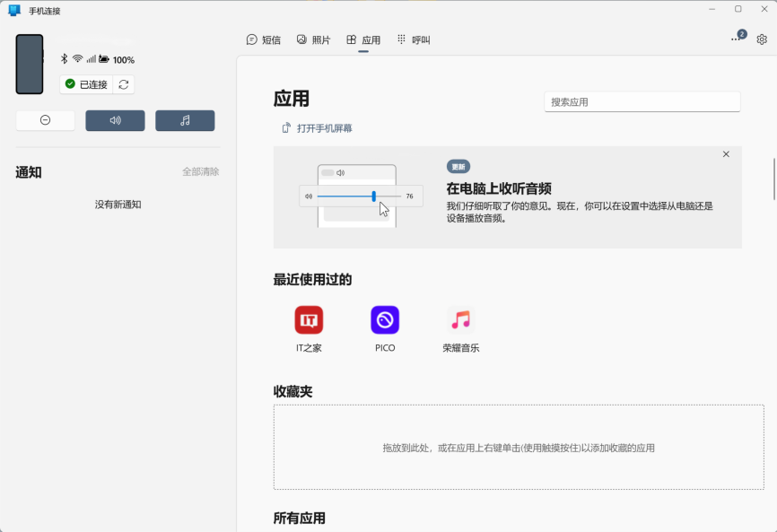Screen dimensions: 777x532
Task: Toggle the music playback button
Action: coord(185,119)
